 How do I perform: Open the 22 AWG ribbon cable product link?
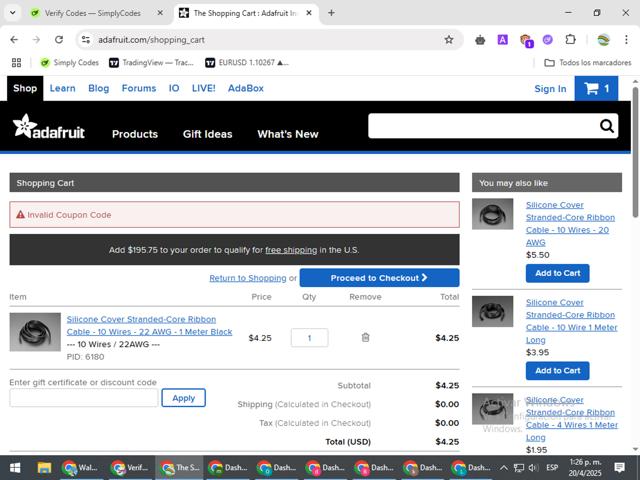149,325
